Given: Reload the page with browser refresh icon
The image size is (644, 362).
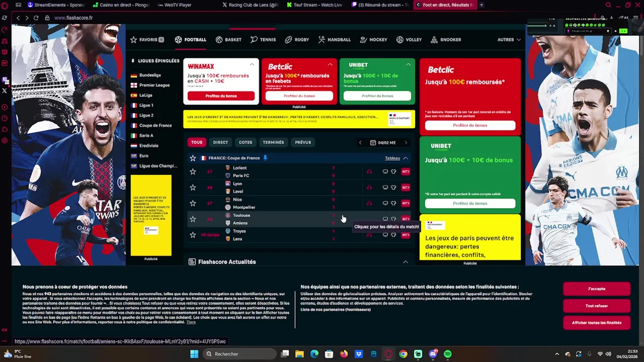Looking at the screenshot, I should click(x=36, y=18).
